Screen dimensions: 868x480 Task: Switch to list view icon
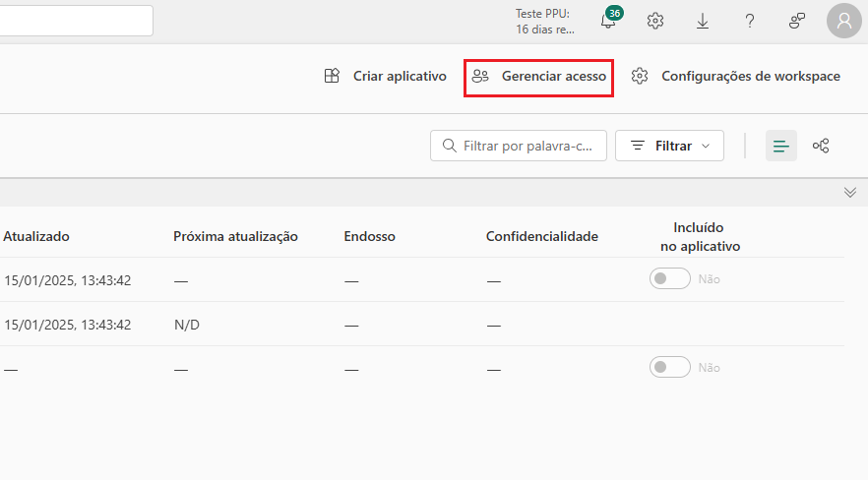[x=781, y=146]
